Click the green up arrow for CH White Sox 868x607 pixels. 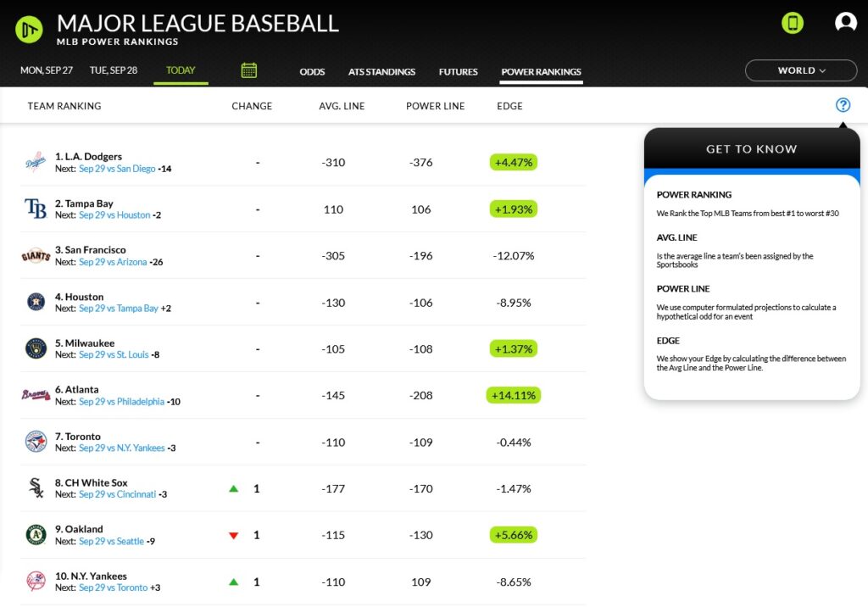(234, 488)
